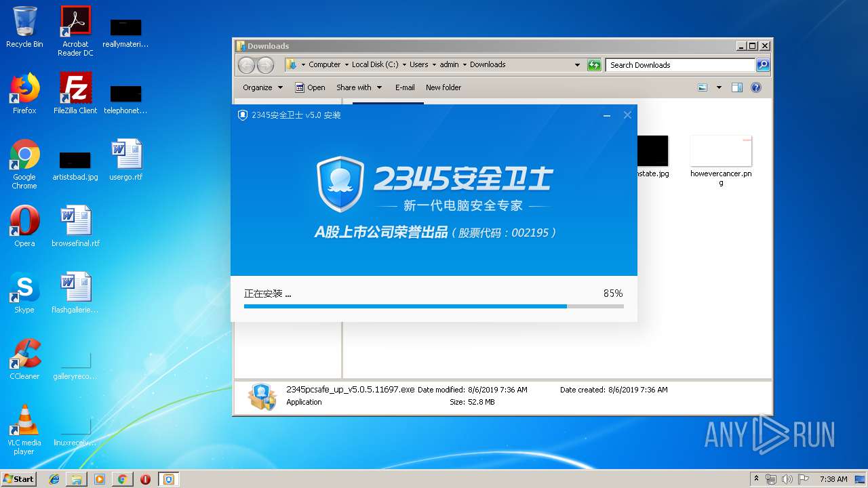Click Users in address breadcrumb
This screenshot has height=488, width=868.
(x=418, y=65)
